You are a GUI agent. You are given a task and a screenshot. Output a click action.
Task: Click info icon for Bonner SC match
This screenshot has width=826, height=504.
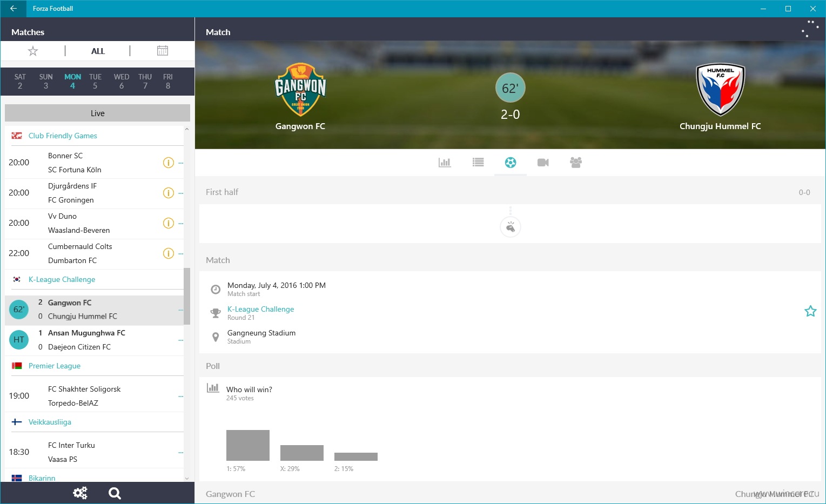pyautogui.click(x=169, y=163)
